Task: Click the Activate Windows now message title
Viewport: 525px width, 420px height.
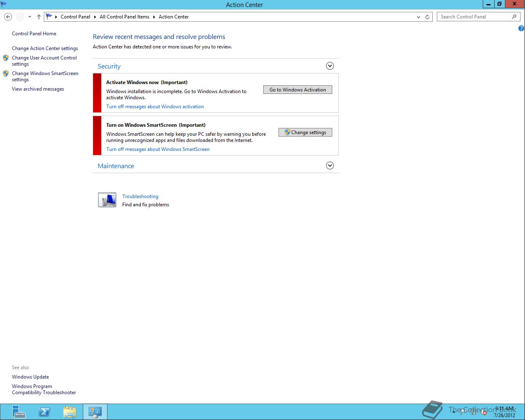Action: (147, 82)
